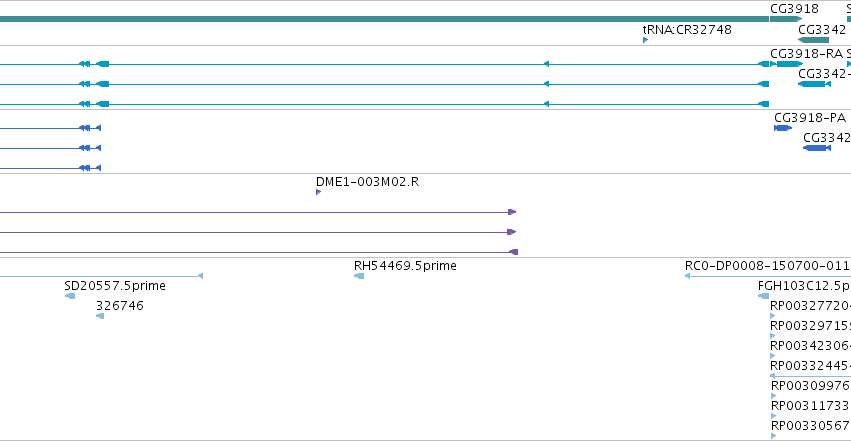Click the FGH103C12.5prime glyph

click(x=764, y=296)
